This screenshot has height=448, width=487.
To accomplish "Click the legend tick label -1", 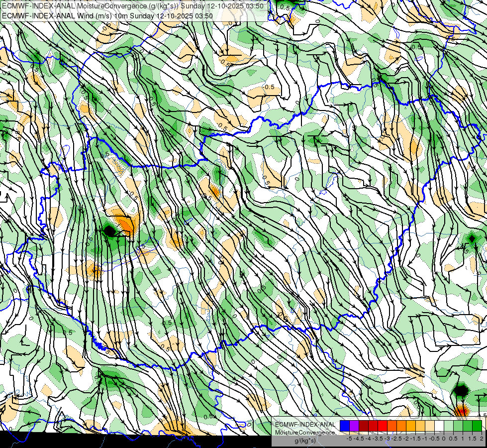I will [425, 439].
